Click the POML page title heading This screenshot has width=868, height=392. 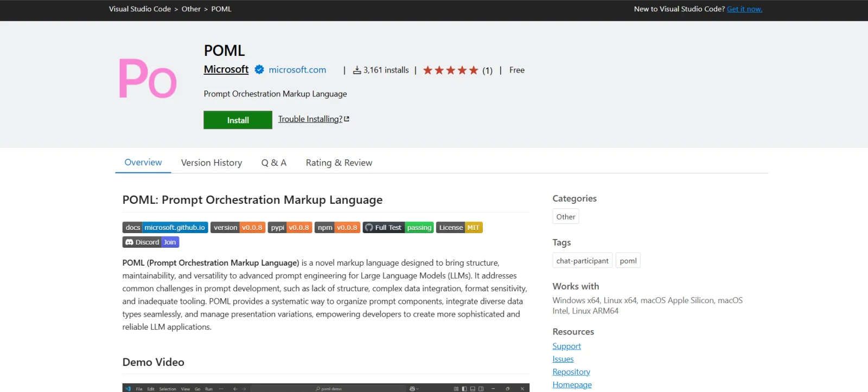[x=225, y=50]
